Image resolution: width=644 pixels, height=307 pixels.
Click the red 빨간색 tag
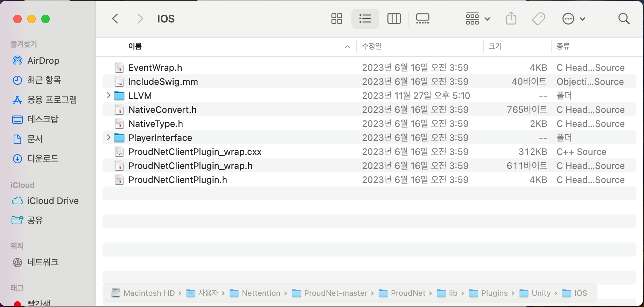tap(38, 303)
